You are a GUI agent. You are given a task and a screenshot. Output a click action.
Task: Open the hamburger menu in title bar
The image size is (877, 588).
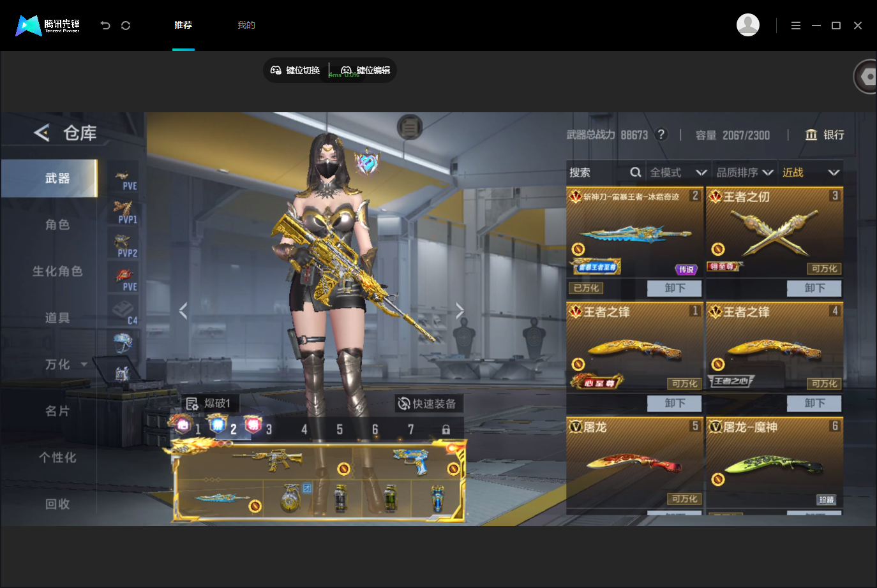795,26
